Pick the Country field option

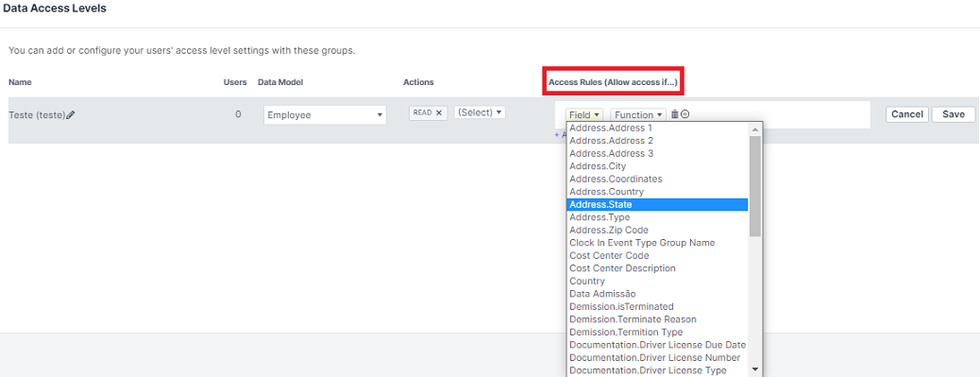(657, 282)
